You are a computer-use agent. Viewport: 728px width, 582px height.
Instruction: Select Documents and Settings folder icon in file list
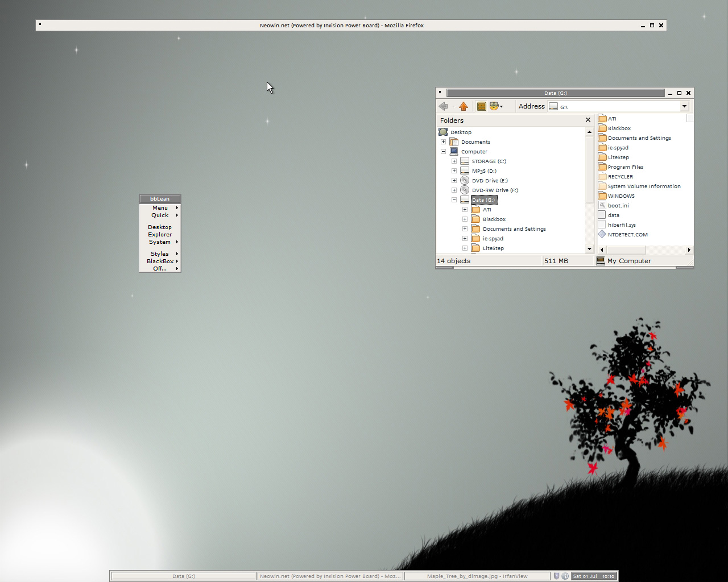(x=602, y=138)
